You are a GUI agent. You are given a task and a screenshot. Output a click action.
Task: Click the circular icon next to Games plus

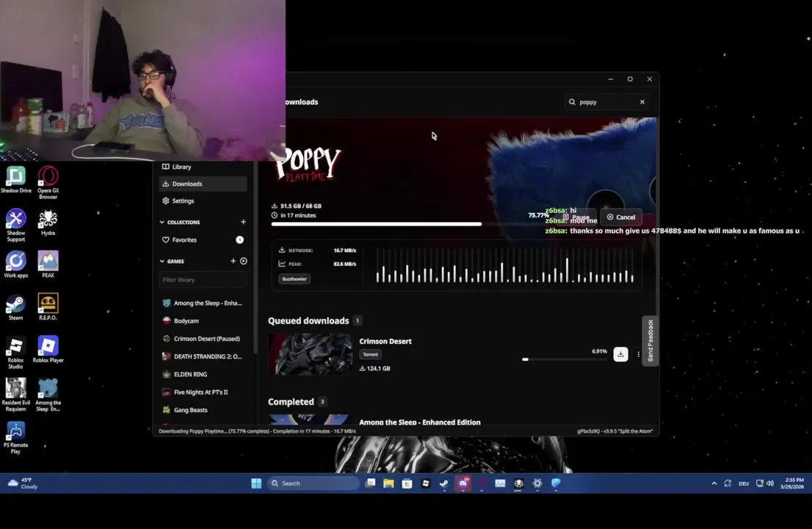click(244, 261)
